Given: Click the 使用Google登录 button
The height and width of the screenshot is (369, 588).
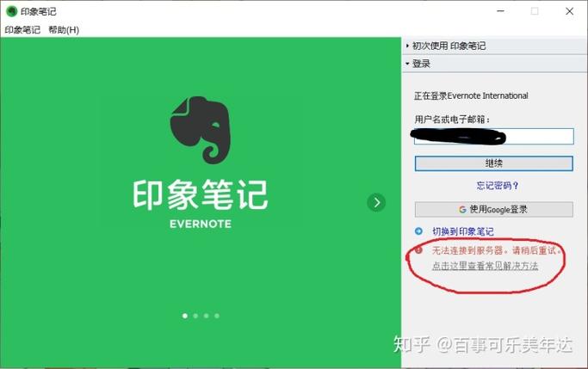Looking at the screenshot, I should [494, 209].
